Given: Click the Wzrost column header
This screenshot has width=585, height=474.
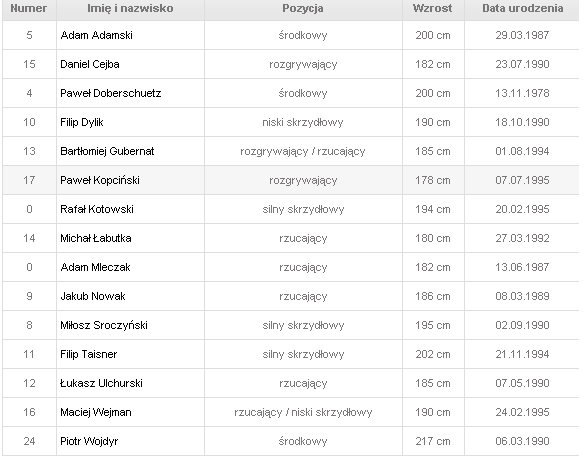Looking at the screenshot, I should point(433,8).
